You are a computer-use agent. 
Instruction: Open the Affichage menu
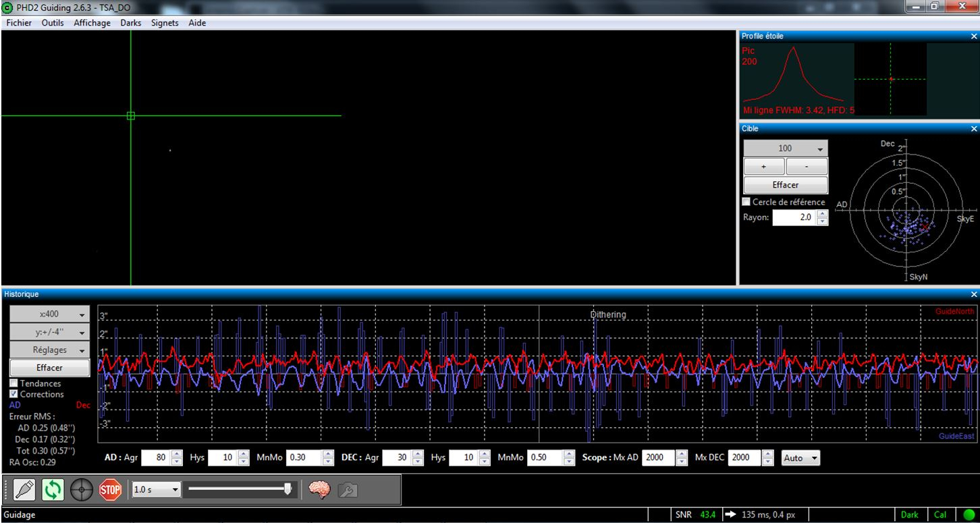(92, 23)
